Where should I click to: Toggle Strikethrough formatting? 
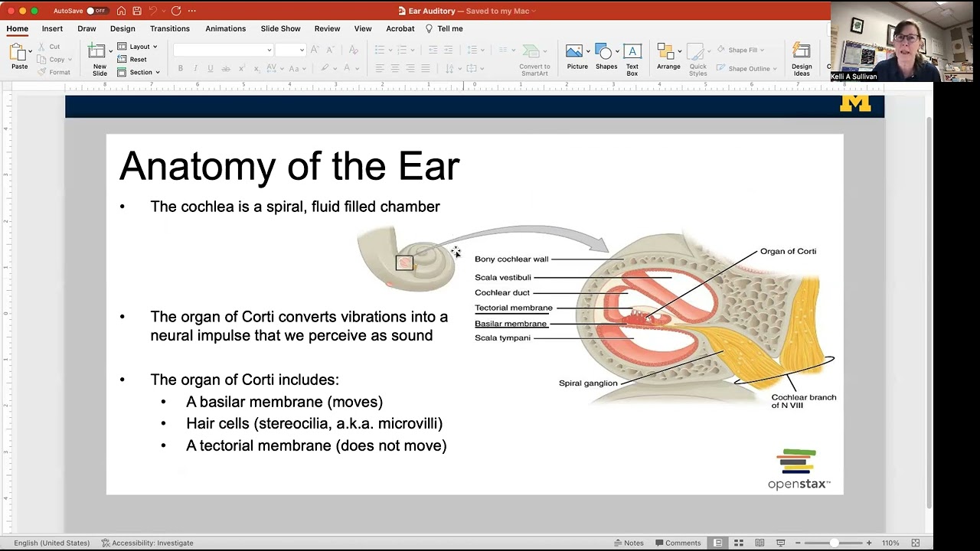[226, 68]
